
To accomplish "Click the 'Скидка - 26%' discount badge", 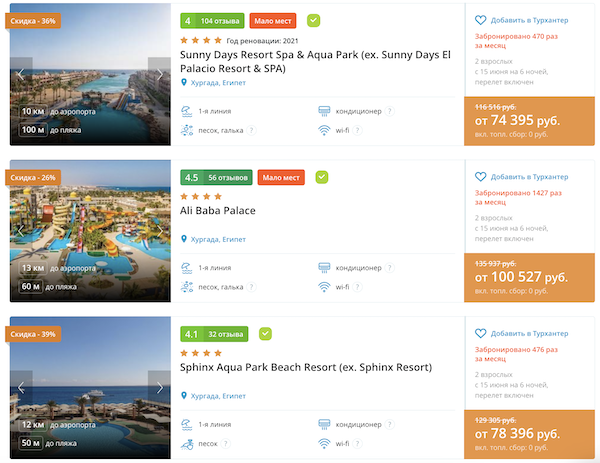I will 34,177.
